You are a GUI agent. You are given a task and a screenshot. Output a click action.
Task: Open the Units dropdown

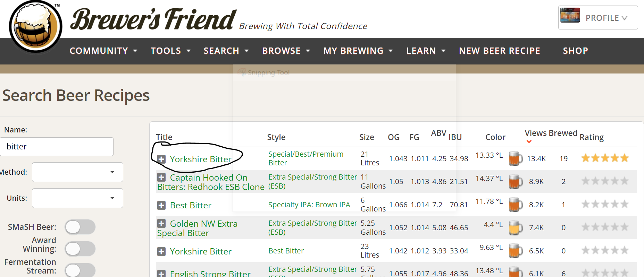pos(77,198)
